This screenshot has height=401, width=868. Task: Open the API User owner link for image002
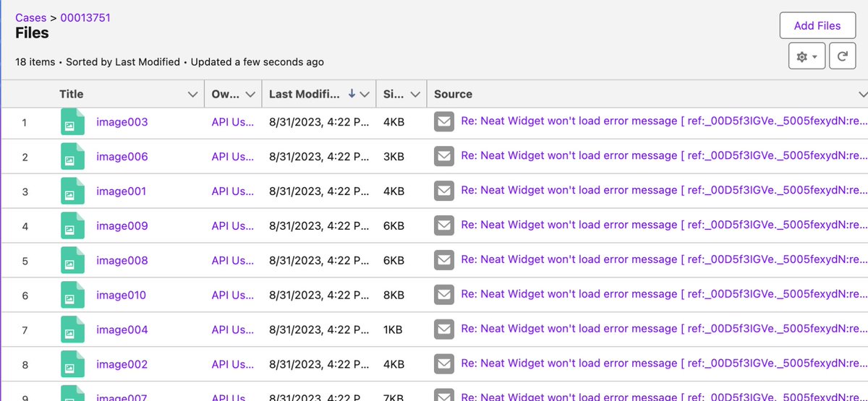(233, 365)
